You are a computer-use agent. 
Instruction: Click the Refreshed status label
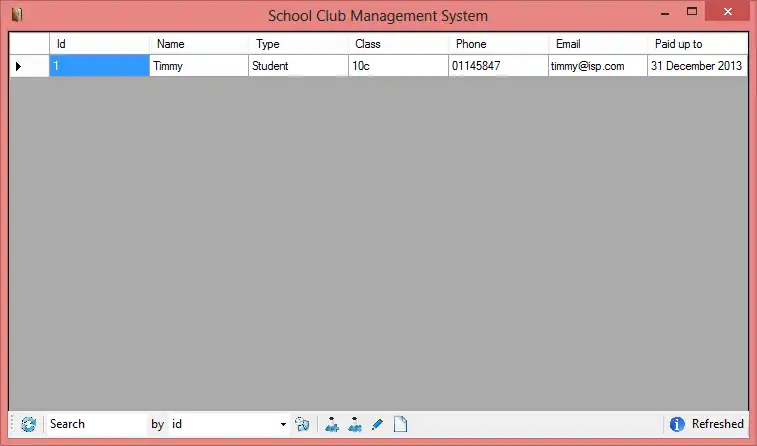coord(717,424)
